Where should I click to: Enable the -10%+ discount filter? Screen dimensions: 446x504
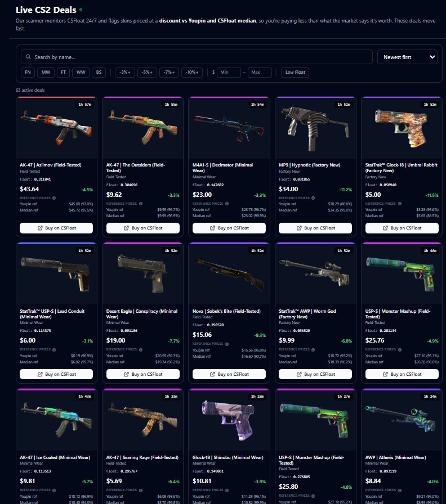pos(192,73)
